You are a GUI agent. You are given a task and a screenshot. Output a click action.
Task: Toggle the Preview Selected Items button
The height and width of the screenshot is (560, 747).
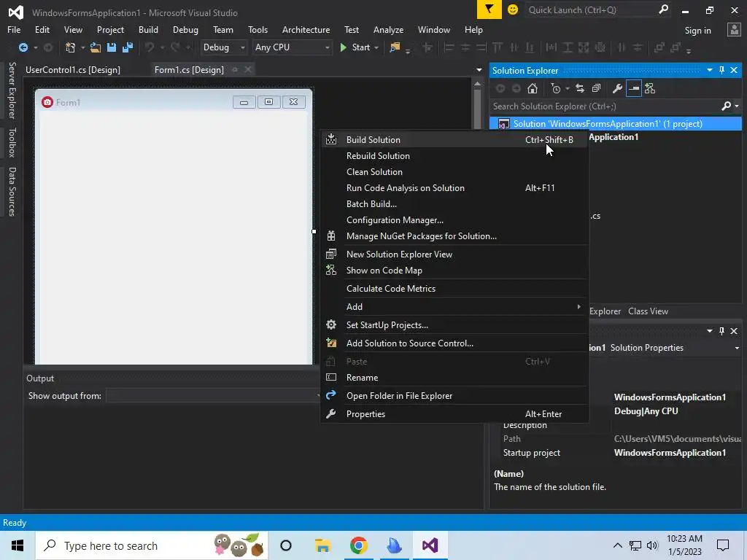point(634,88)
